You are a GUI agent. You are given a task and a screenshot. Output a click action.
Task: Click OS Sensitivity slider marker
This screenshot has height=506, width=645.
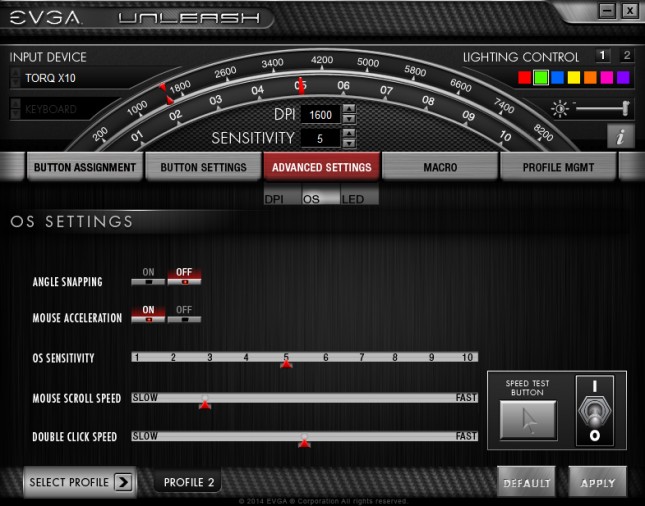286,363
